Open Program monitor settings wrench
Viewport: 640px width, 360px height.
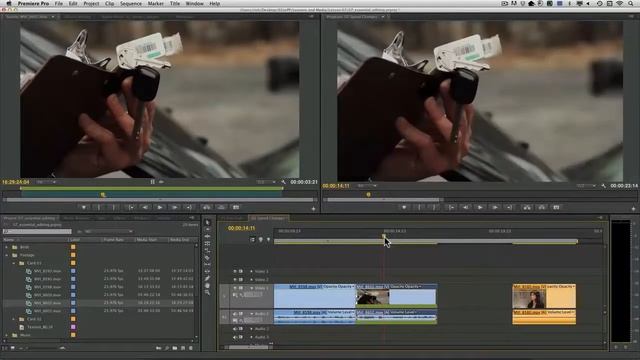click(603, 186)
